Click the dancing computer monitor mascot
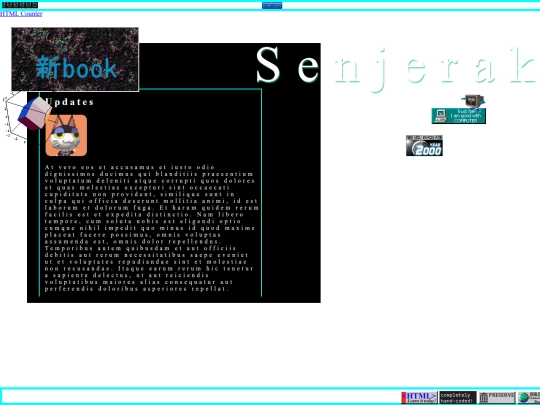Image resolution: width=540 pixels, height=405 pixels. click(x=474, y=101)
